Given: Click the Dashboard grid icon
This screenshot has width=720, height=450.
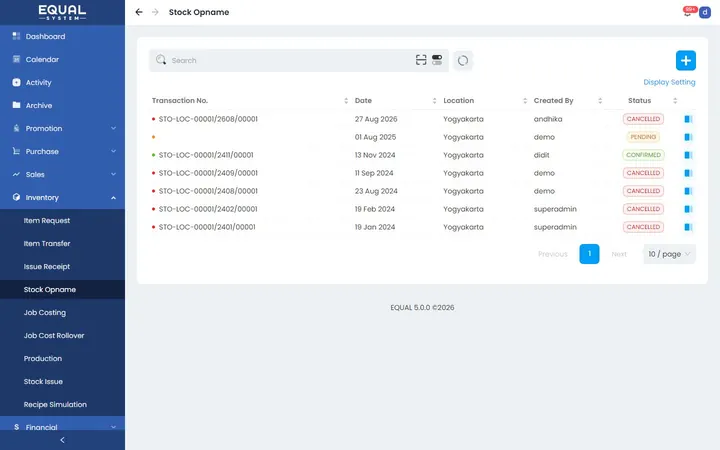Looking at the screenshot, I should [16, 36].
